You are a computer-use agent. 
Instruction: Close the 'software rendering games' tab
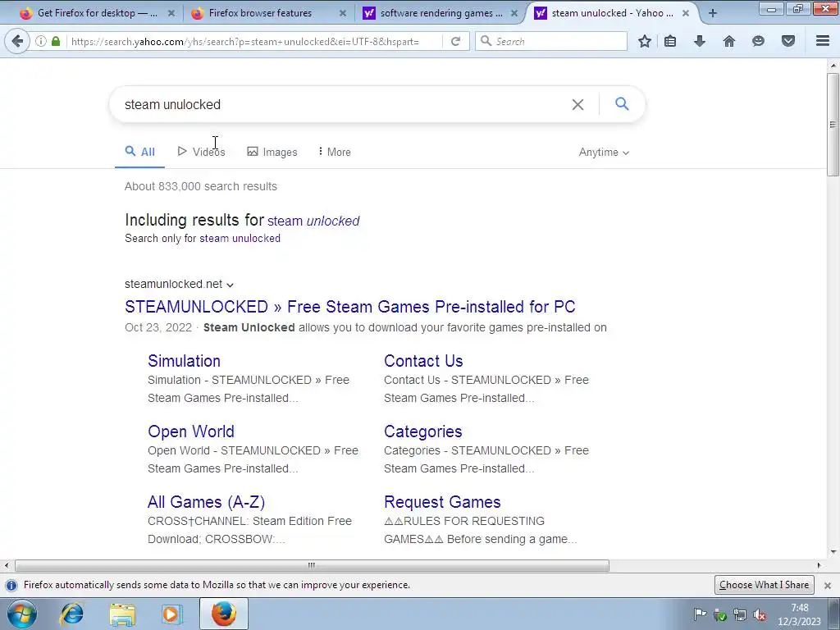[x=514, y=13]
